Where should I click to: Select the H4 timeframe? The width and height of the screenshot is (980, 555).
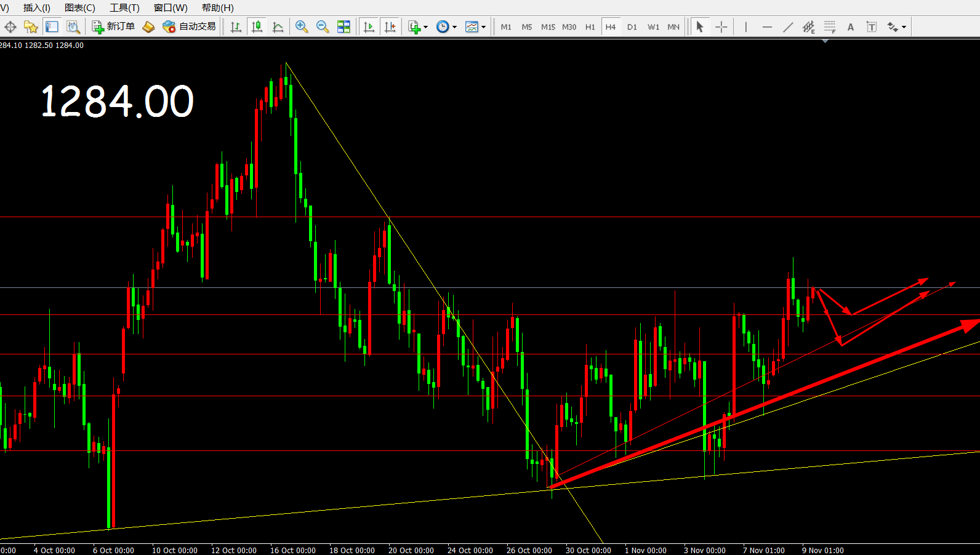(611, 27)
